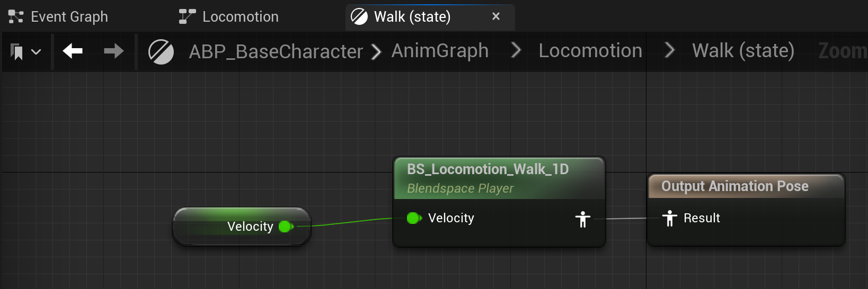The width and height of the screenshot is (868, 289).
Task: Click Walk (state) in the breadcrumb
Action: click(x=743, y=51)
